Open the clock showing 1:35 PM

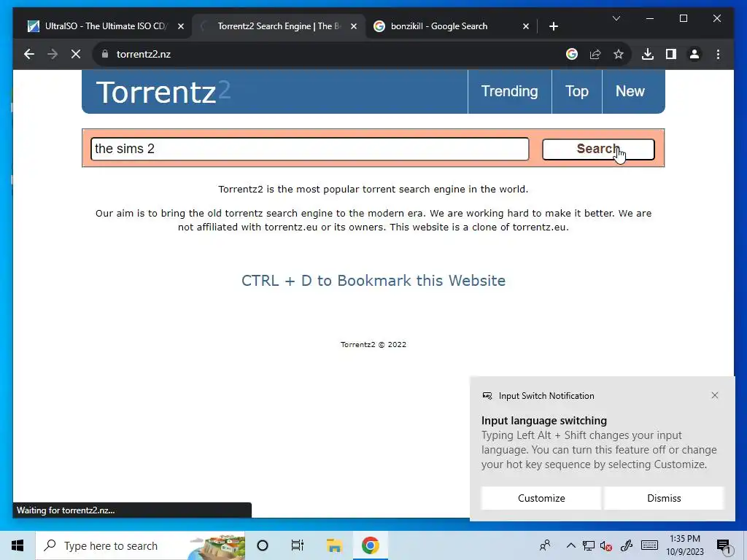point(684,545)
